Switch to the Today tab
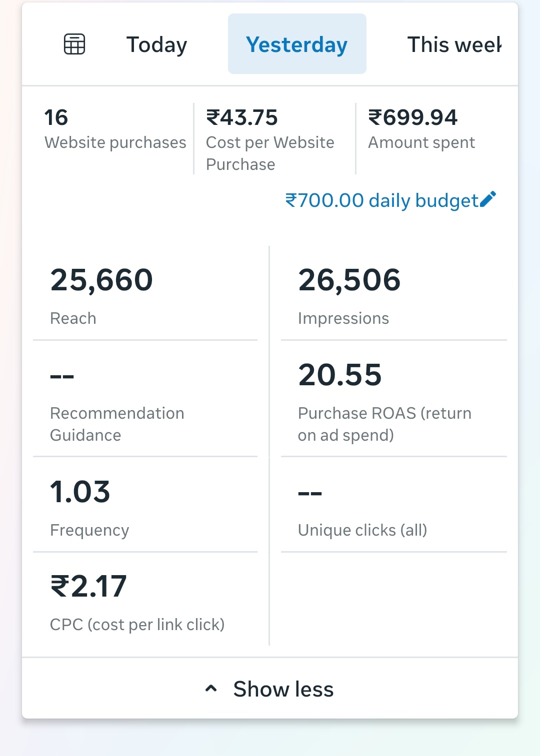This screenshot has width=540, height=756. (x=156, y=44)
